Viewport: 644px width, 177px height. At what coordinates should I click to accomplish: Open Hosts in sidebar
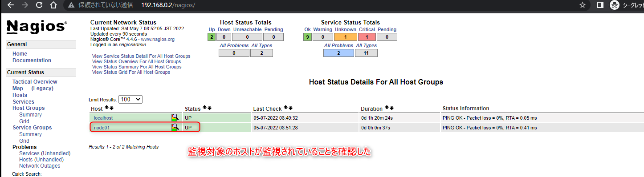click(x=20, y=95)
